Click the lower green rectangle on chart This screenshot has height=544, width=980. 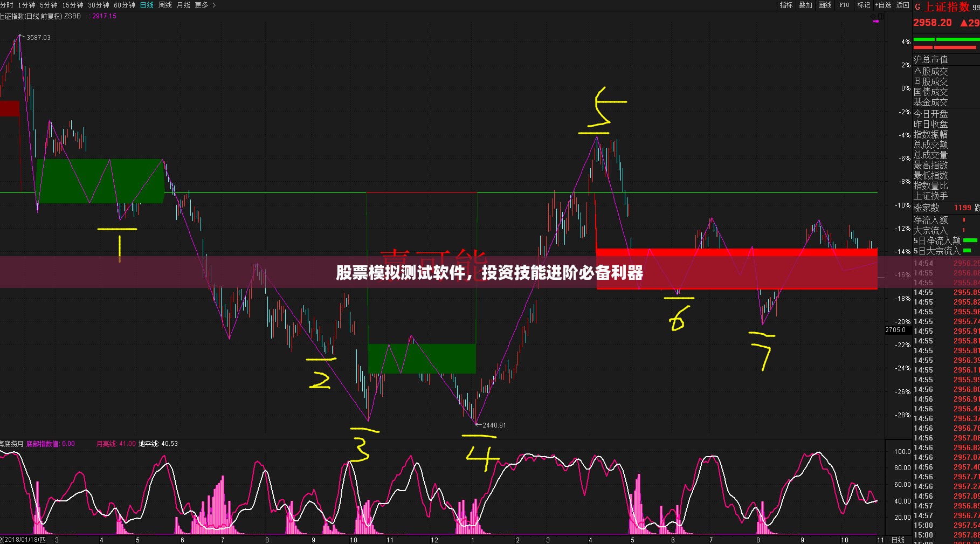(422, 359)
